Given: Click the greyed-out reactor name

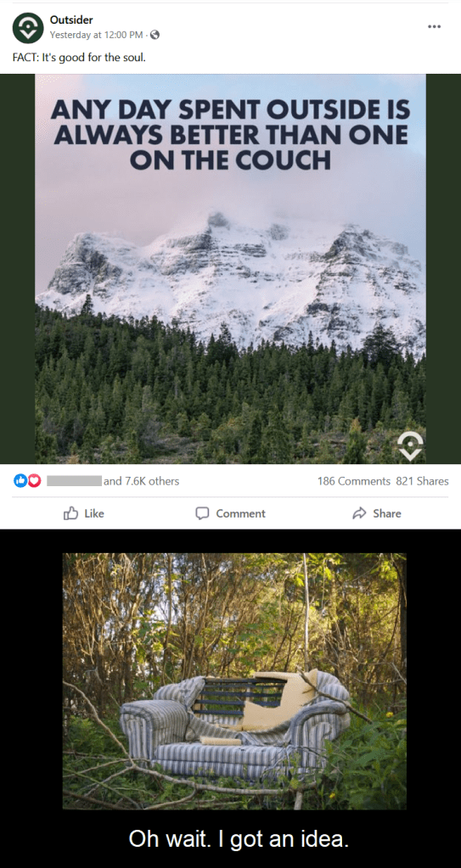Looking at the screenshot, I should tap(74, 481).
